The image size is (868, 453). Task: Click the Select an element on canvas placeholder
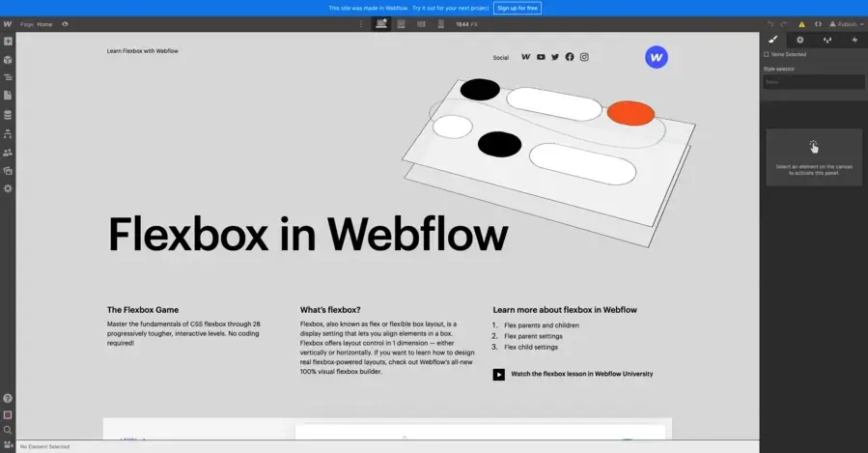(x=814, y=157)
